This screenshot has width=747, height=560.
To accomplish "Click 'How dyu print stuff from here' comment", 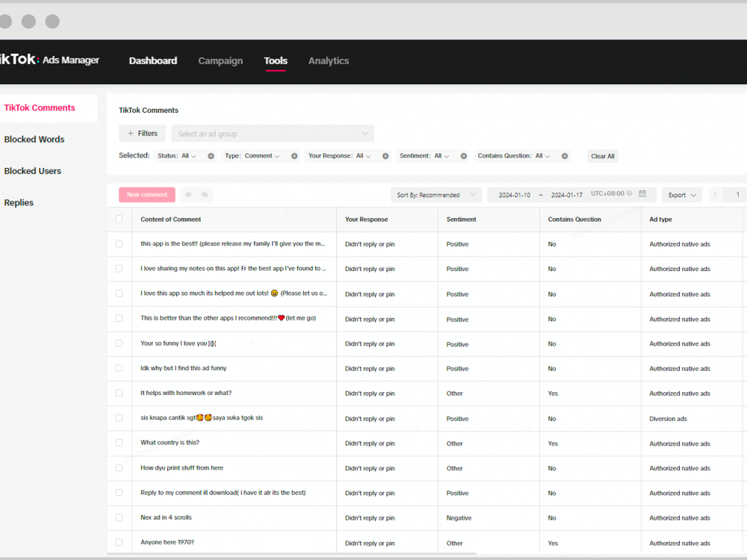I will [x=182, y=468].
